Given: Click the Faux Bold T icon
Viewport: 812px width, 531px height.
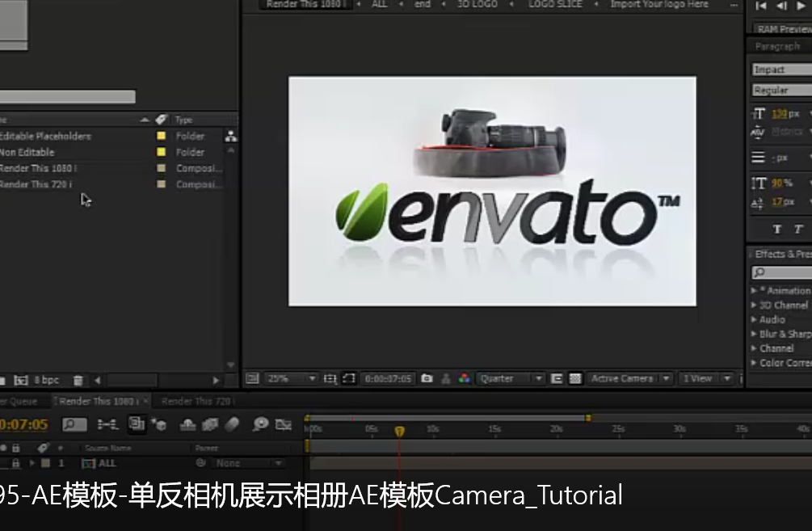Looking at the screenshot, I should pos(776,230).
